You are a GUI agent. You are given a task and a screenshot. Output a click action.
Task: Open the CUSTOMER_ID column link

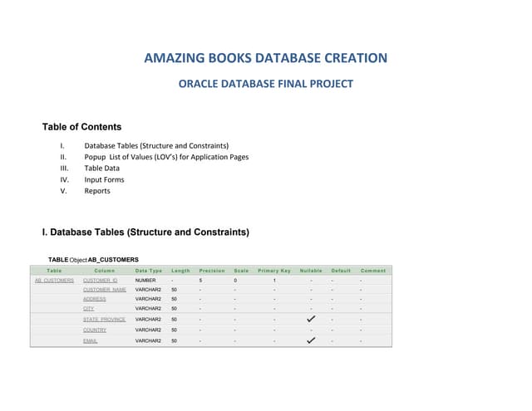[x=101, y=281]
